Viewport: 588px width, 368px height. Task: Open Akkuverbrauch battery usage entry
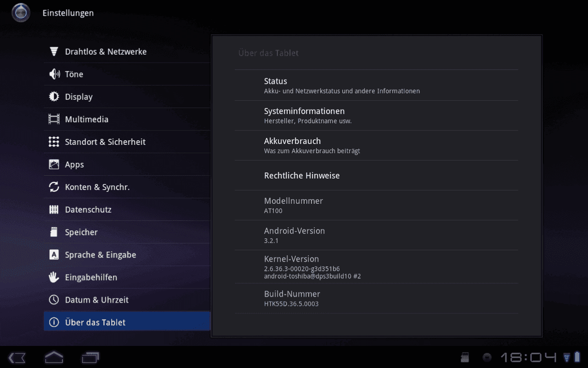coord(376,145)
